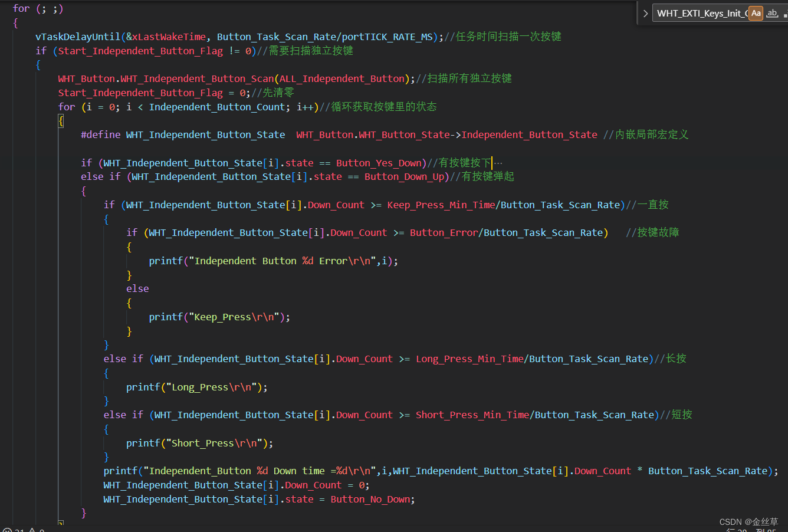Toggle the Match Whole Word ab option
The width and height of the screenshot is (788, 532).
coord(772,13)
